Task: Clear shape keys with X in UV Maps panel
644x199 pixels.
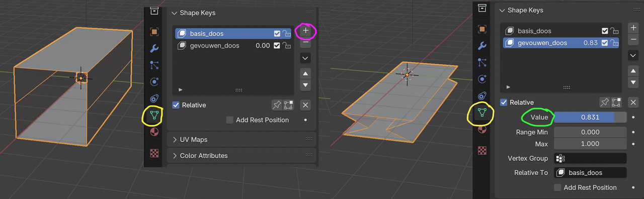Action: pyautogui.click(x=305, y=105)
